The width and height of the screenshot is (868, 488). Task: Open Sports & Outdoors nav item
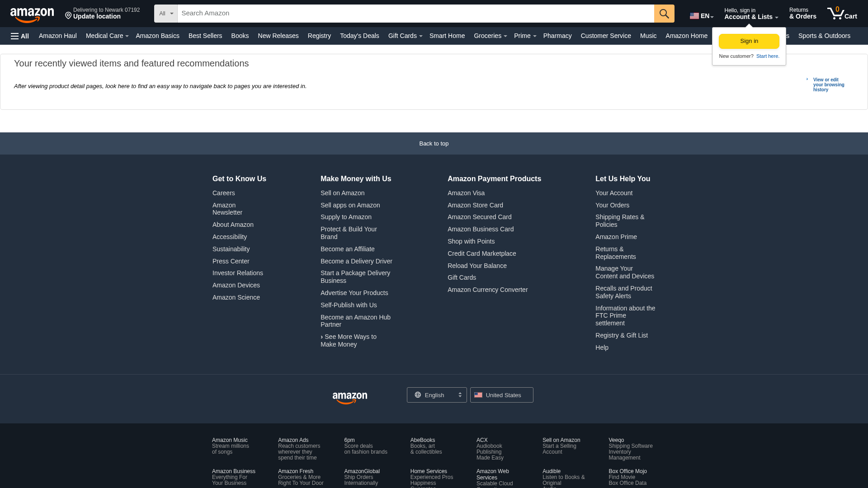point(824,36)
